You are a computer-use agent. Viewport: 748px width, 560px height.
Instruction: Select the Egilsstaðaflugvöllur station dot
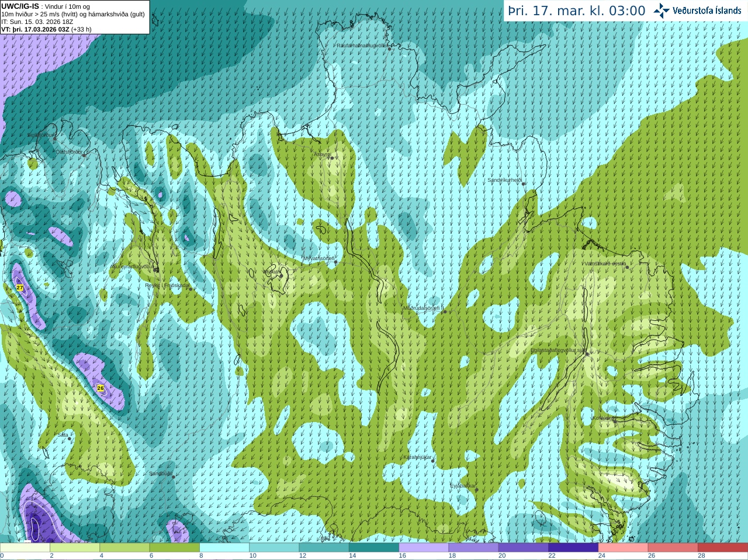(x=587, y=354)
